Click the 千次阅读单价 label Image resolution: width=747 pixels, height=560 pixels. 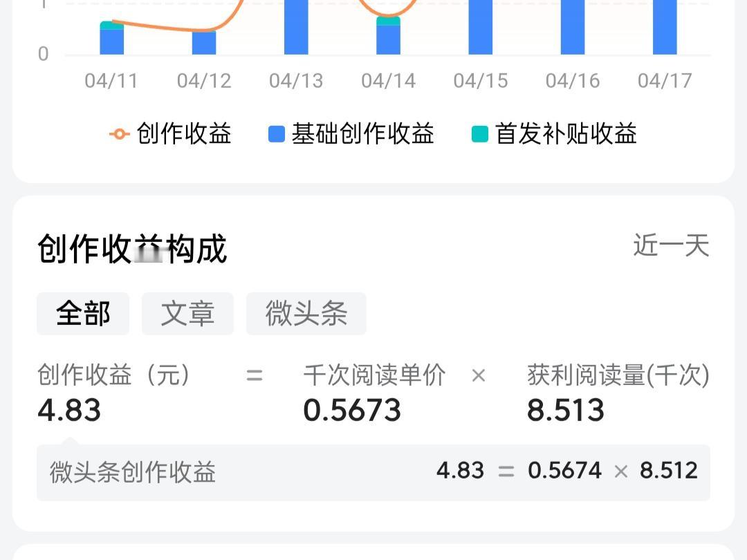point(374,375)
